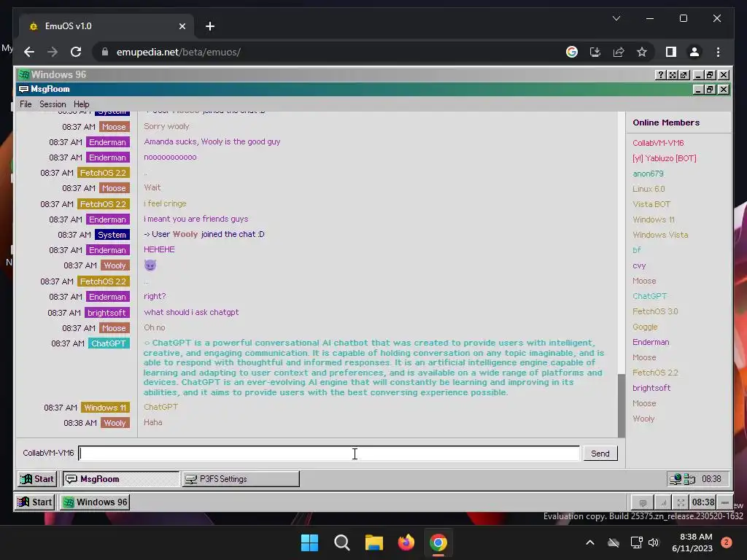Screen dimensions: 747x560
Task: Select Linux 6.0 in Online Members
Action: (649, 189)
